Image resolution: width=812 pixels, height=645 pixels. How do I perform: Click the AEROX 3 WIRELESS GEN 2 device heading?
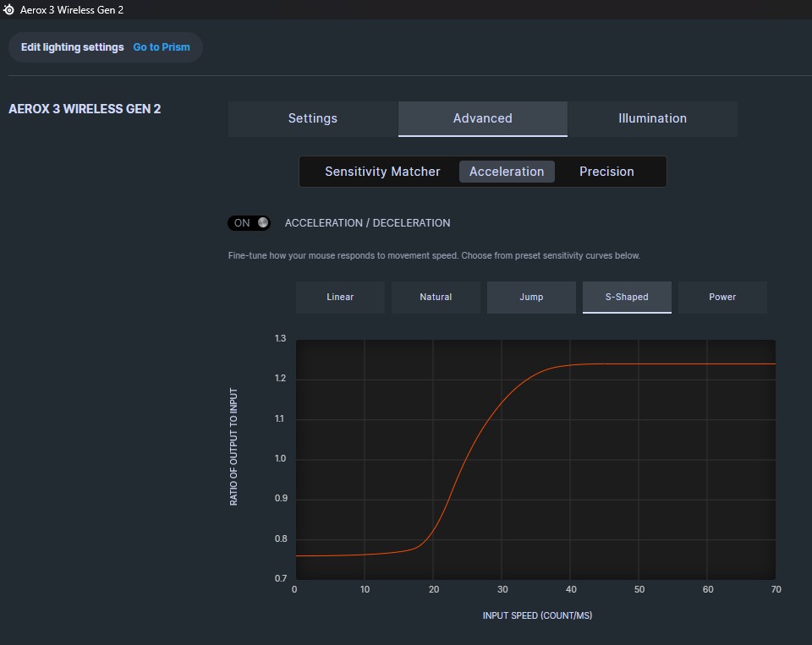click(x=85, y=109)
